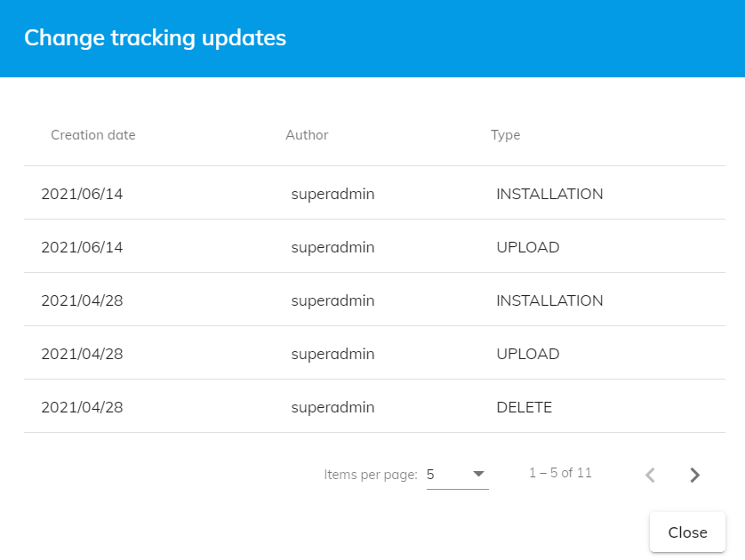Select the 2021/06/14 UPLOAD row
Screen dimensions: 745x560
click(x=374, y=247)
